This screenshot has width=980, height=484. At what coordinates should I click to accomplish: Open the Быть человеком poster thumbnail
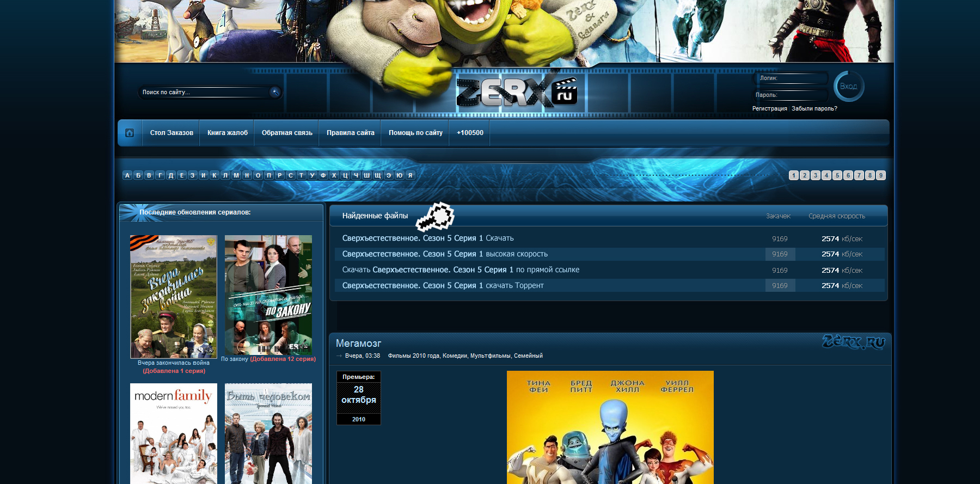pyautogui.click(x=268, y=433)
